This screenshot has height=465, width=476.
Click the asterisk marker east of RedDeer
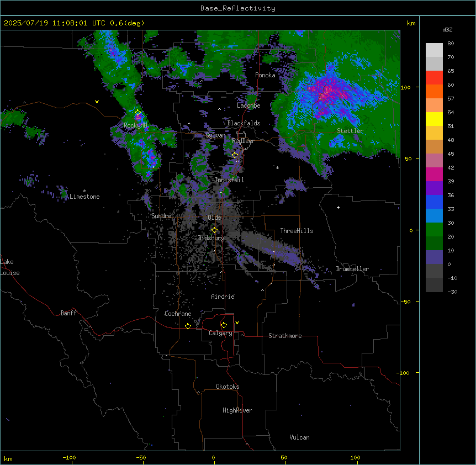(277, 167)
